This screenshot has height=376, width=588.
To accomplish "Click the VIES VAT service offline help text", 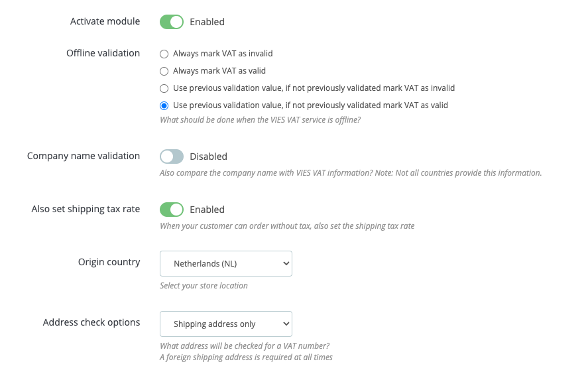I will (x=260, y=120).
